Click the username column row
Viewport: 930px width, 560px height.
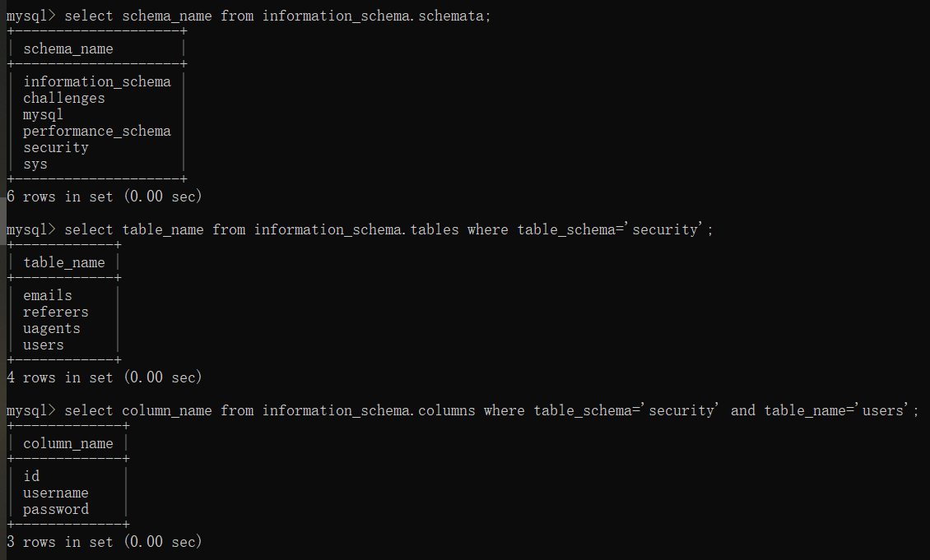pos(56,493)
